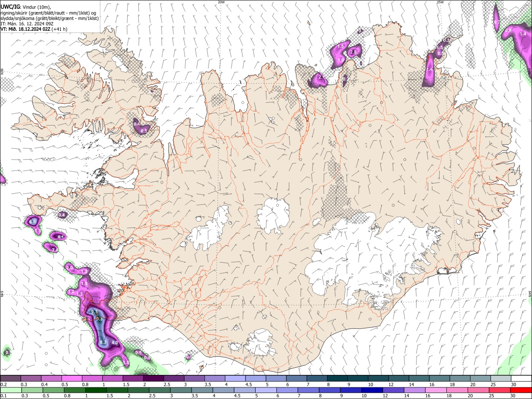This screenshot has height=399, width=532.
Task: Click the 8.3 precipitation value on the map
Action: pyautogui.click(x=103, y=342)
